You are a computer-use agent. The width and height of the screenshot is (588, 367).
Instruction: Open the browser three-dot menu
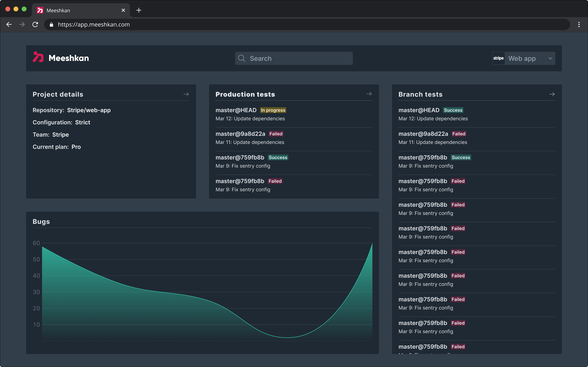[x=579, y=24]
